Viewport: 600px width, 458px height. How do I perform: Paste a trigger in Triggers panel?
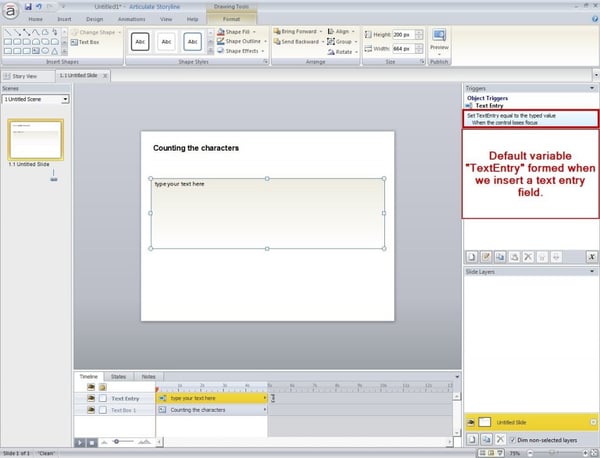pos(514,257)
